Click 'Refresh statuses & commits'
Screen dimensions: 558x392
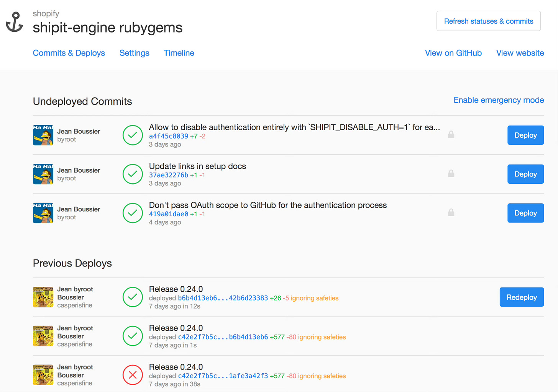click(x=488, y=21)
